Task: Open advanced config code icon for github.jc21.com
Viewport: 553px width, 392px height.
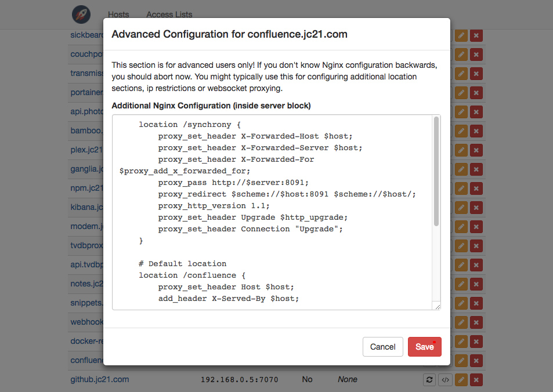Action: coord(445,380)
